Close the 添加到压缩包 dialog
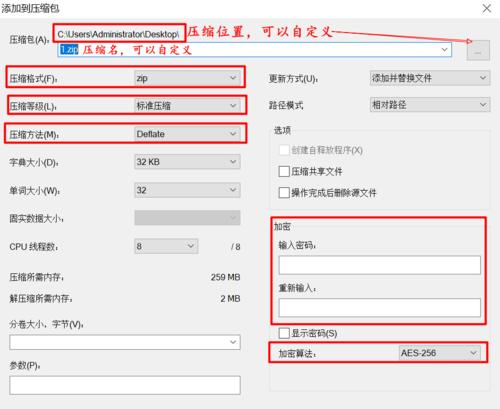The image size is (500, 409). (487, 8)
